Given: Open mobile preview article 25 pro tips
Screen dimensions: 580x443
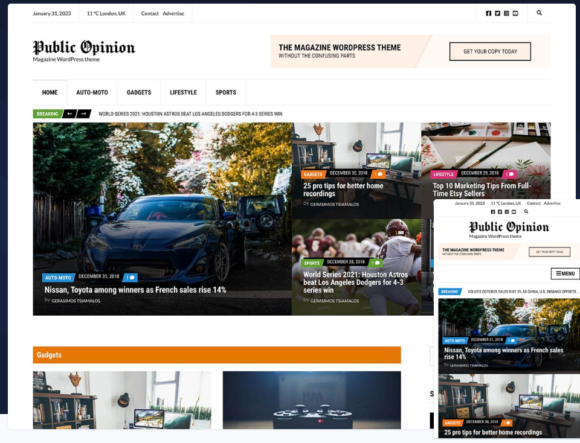Looking at the screenshot, I should (x=493, y=432).
